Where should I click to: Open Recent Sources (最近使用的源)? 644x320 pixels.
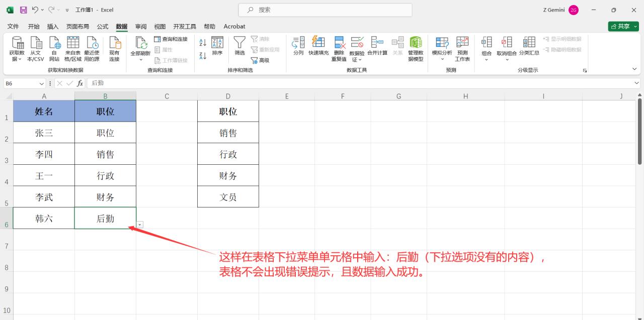coord(92,49)
